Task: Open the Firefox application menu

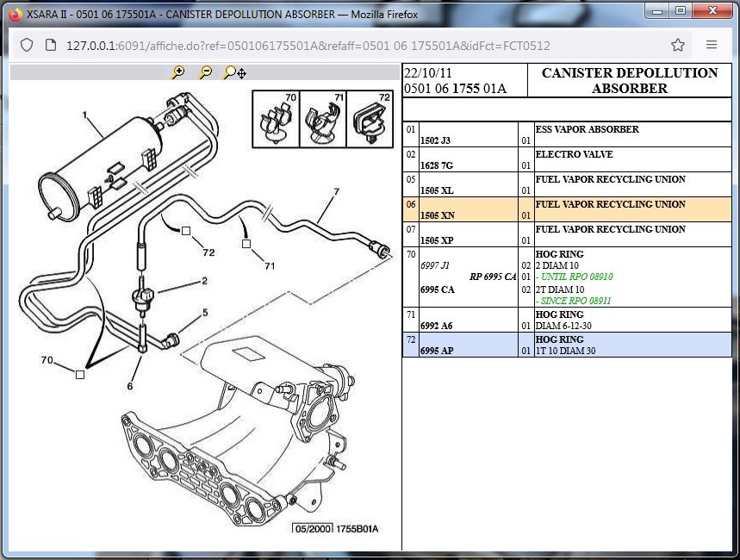Action: click(712, 45)
